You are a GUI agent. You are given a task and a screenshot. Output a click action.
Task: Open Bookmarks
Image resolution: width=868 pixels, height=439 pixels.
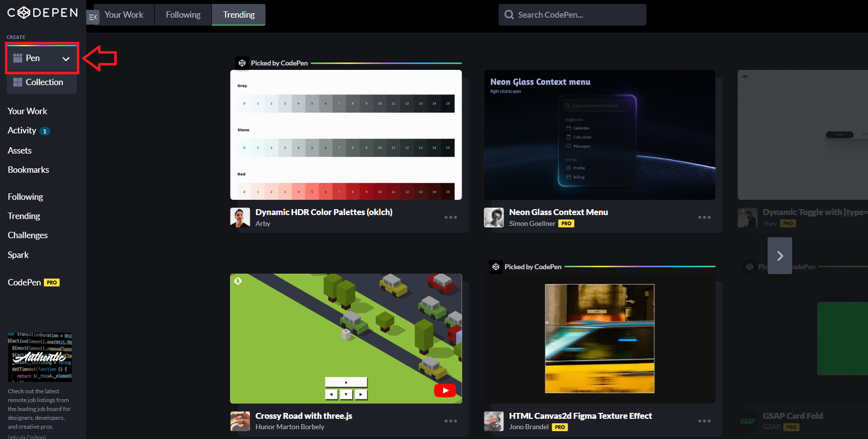29,170
